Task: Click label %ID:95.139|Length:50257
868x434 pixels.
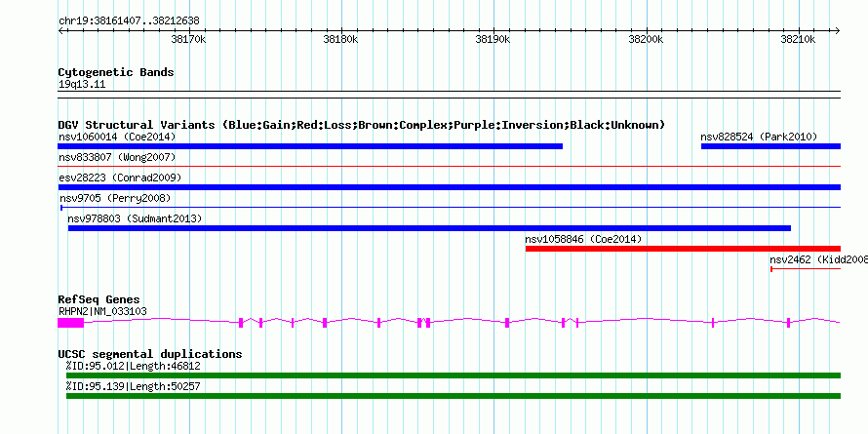Action: (x=133, y=386)
